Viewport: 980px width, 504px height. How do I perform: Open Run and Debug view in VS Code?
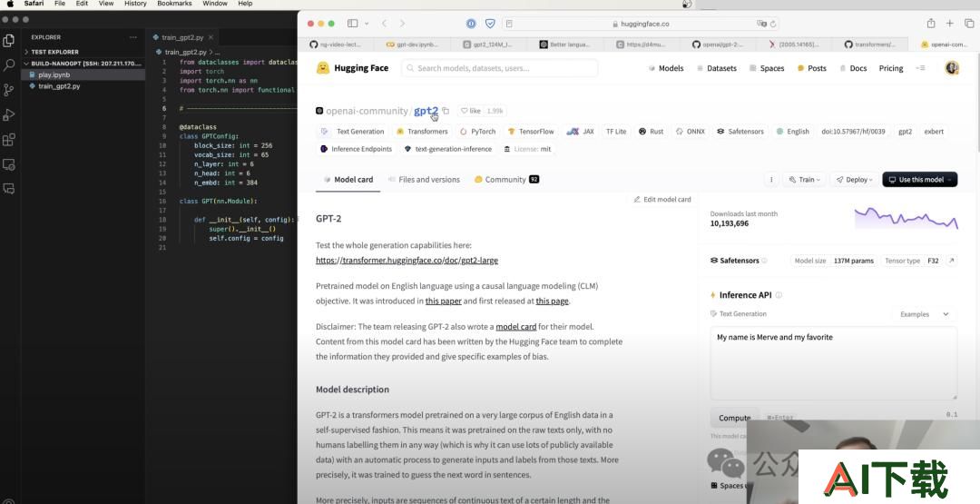point(9,115)
